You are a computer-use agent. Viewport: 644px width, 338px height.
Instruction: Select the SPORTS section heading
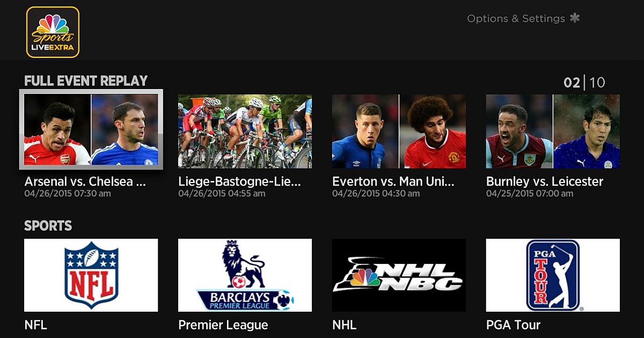pyautogui.click(x=48, y=226)
